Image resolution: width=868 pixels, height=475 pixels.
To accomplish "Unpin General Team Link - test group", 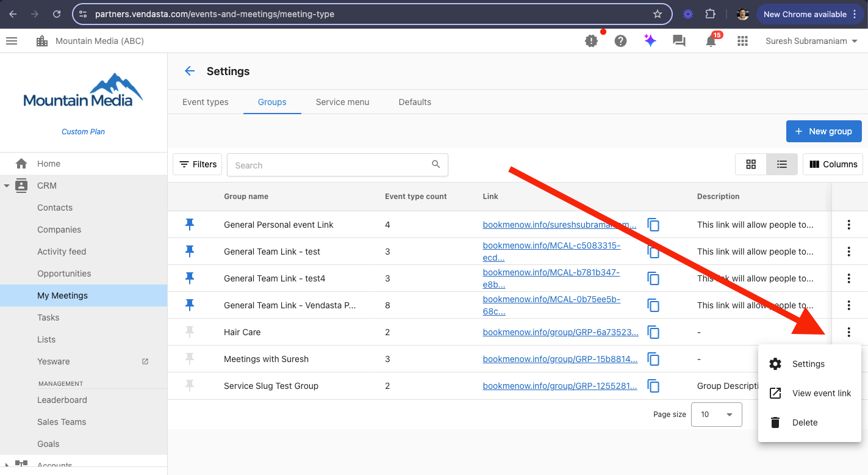I will coord(190,252).
